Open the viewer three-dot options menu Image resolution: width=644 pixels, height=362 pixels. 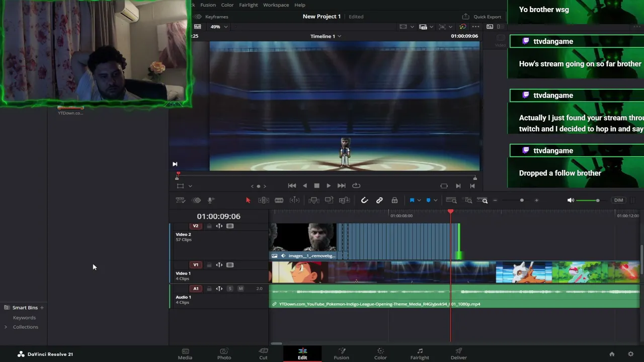tap(475, 27)
